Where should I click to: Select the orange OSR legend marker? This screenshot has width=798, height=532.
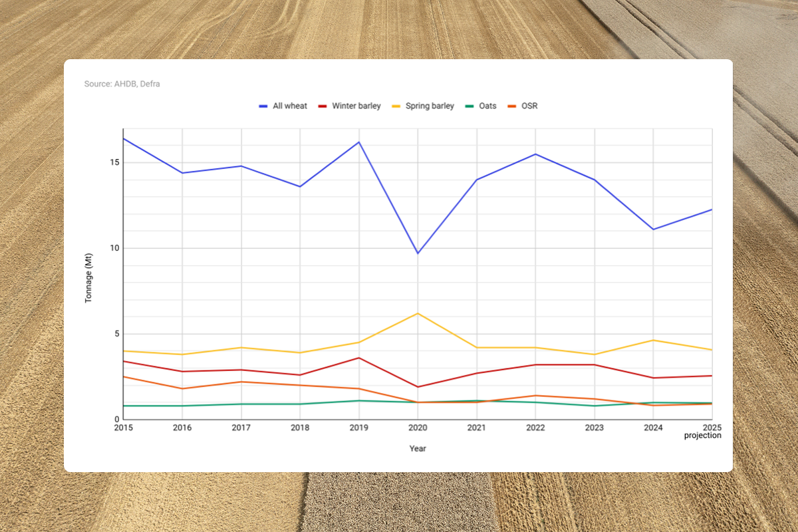[511, 106]
